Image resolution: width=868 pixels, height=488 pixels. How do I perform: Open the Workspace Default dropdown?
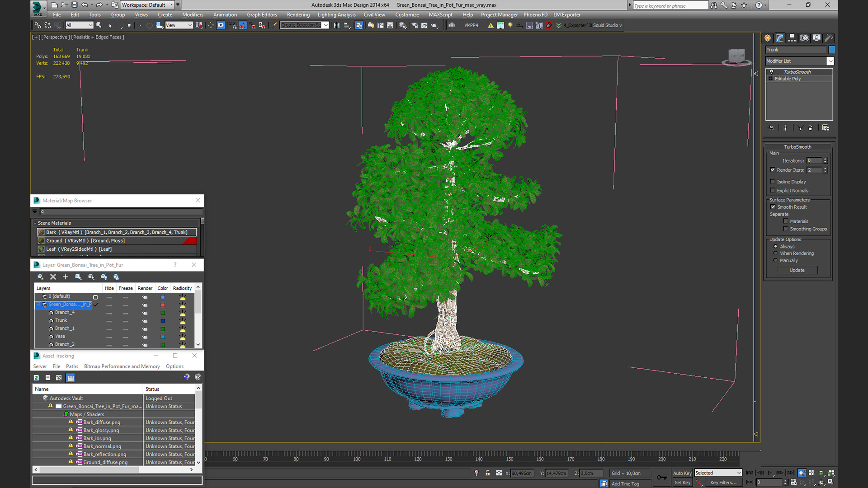148,5
